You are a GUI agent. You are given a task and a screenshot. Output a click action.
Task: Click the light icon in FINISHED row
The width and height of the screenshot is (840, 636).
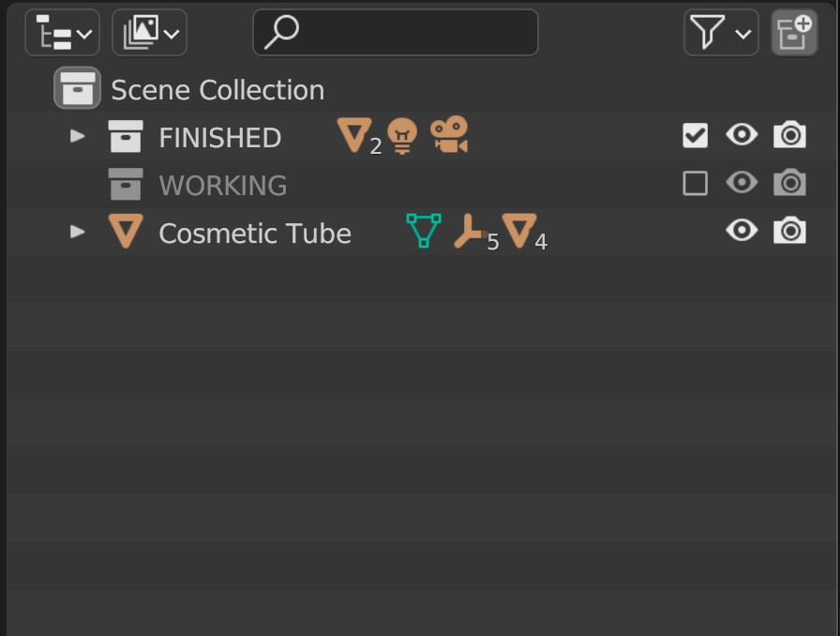(x=402, y=136)
